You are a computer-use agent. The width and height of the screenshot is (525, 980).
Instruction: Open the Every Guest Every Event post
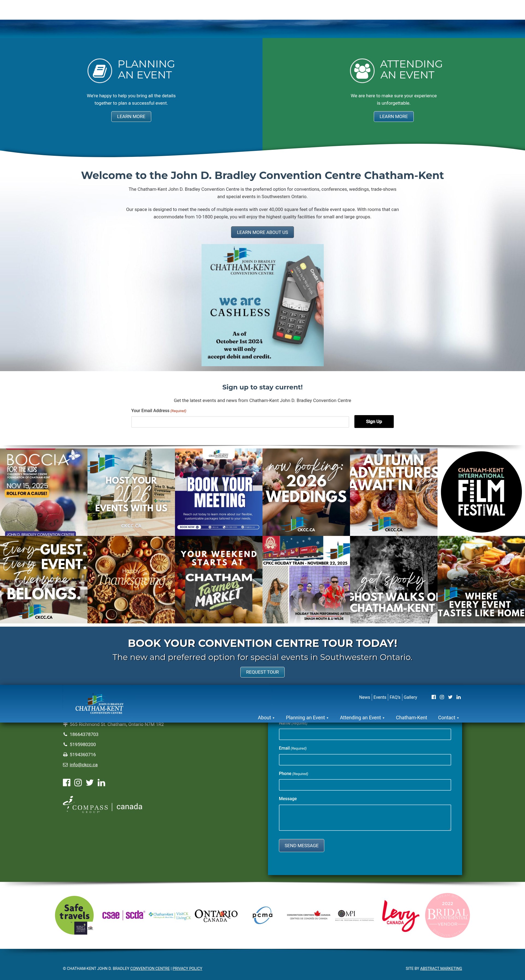[44, 579]
